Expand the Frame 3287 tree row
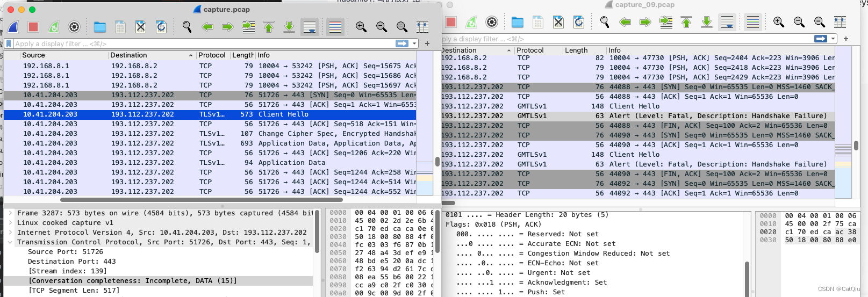Image resolution: width=868 pixels, height=297 pixels. [x=10, y=213]
